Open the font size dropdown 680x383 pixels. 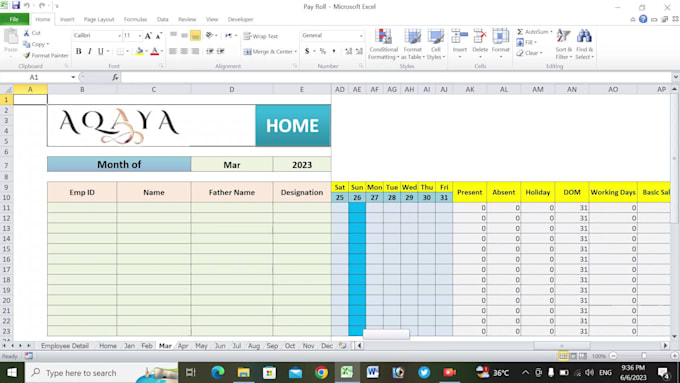pos(139,36)
